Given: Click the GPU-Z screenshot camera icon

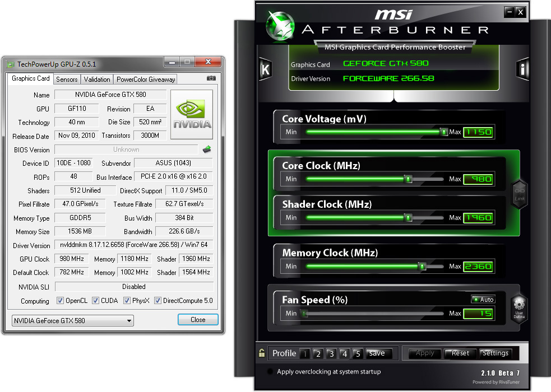Looking at the screenshot, I should [211, 78].
